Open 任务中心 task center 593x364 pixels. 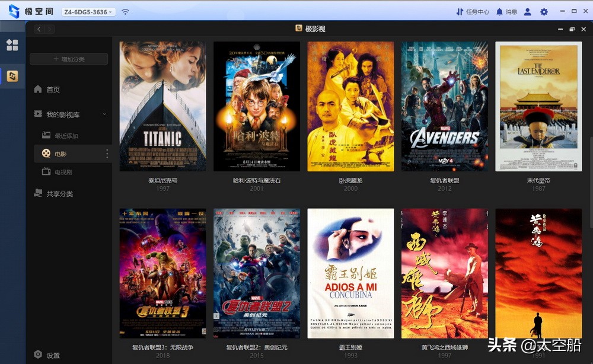(x=473, y=12)
